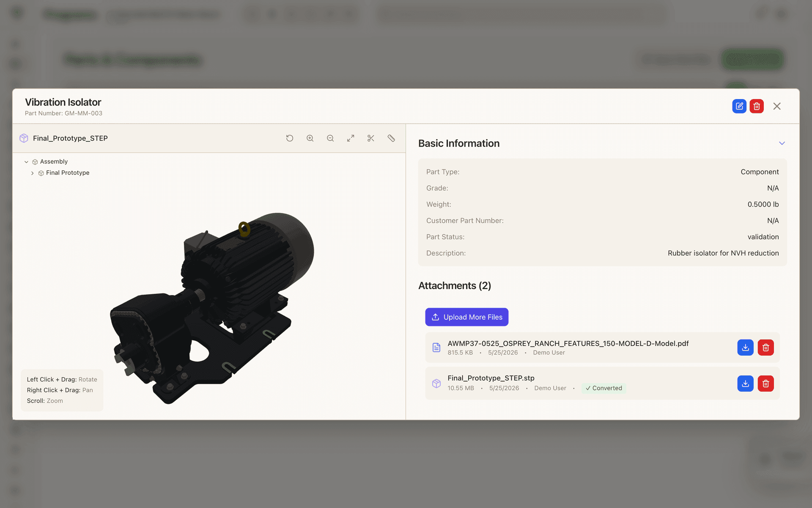This screenshot has height=508, width=812.
Task: Select the ruler measurement tool
Action: pos(391,138)
